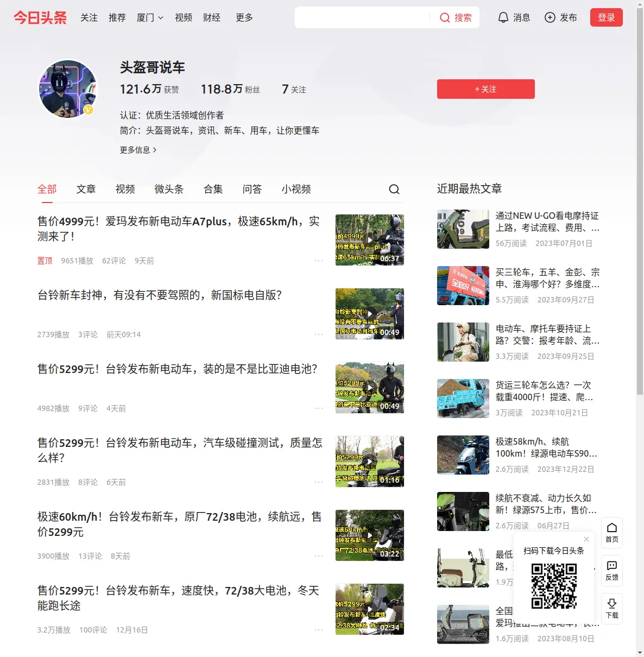Open the 7 关注 following count

click(294, 89)
